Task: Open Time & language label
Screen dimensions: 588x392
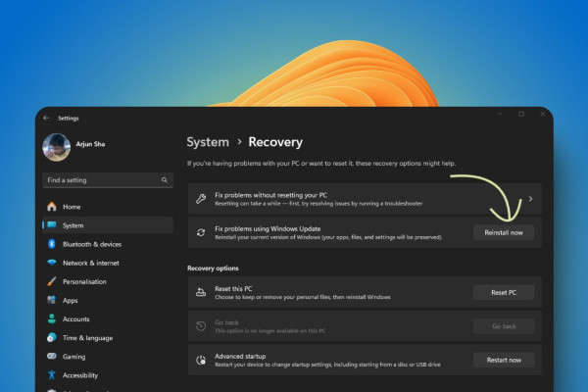Action: point(88,338)
